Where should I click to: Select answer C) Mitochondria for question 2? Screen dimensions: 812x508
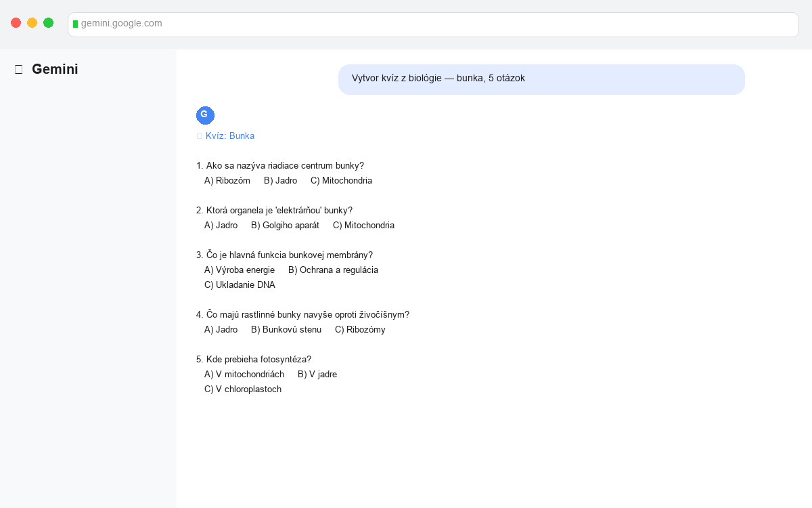(x=363, y=225)
